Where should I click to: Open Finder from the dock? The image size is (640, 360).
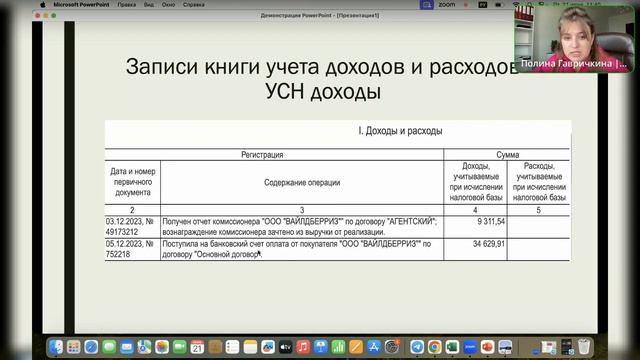coord(56,347)
